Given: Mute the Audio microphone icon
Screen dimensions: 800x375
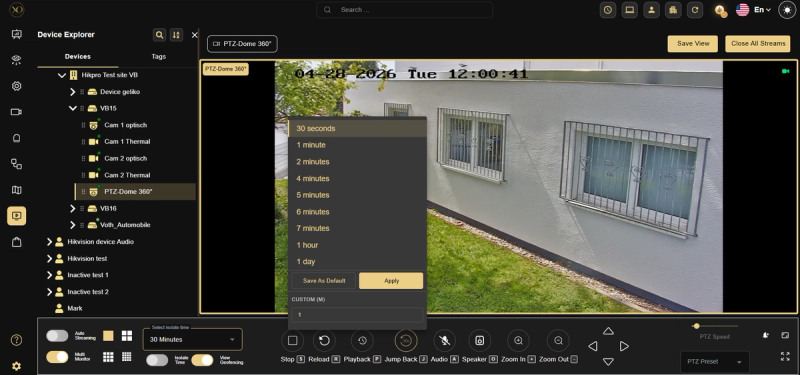Looking at the screenshot, I should 444,341.
